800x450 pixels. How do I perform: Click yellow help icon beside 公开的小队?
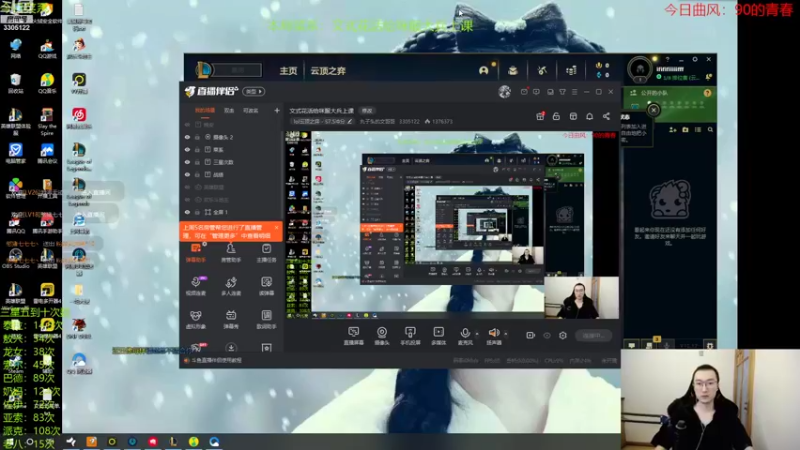[707, 93]
